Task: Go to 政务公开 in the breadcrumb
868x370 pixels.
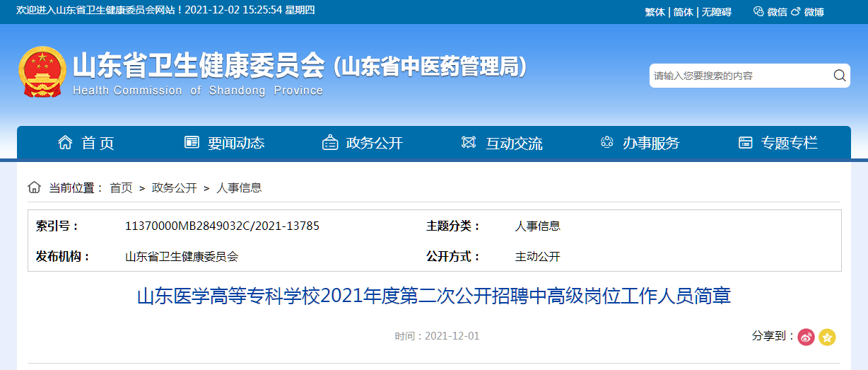Action: [175, 187]
